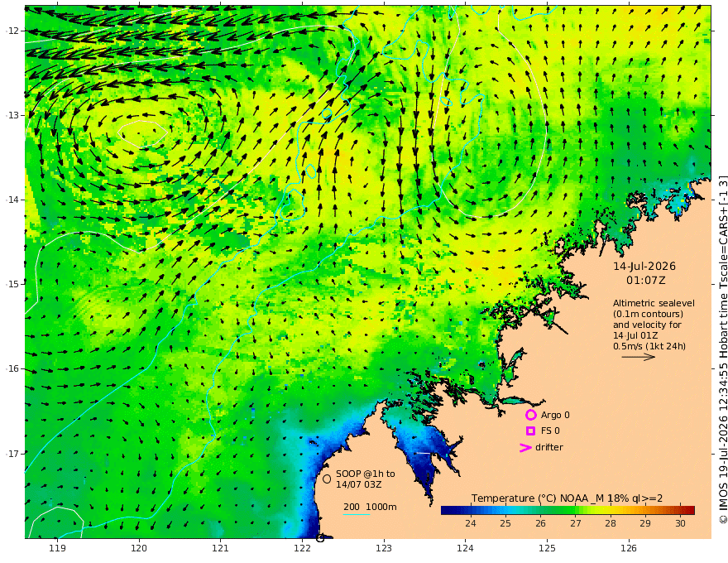Click the SOOP black circle legend marker
Image resolution: width=728 pixels, height=563 pixels.
click(x=327, y=479)
